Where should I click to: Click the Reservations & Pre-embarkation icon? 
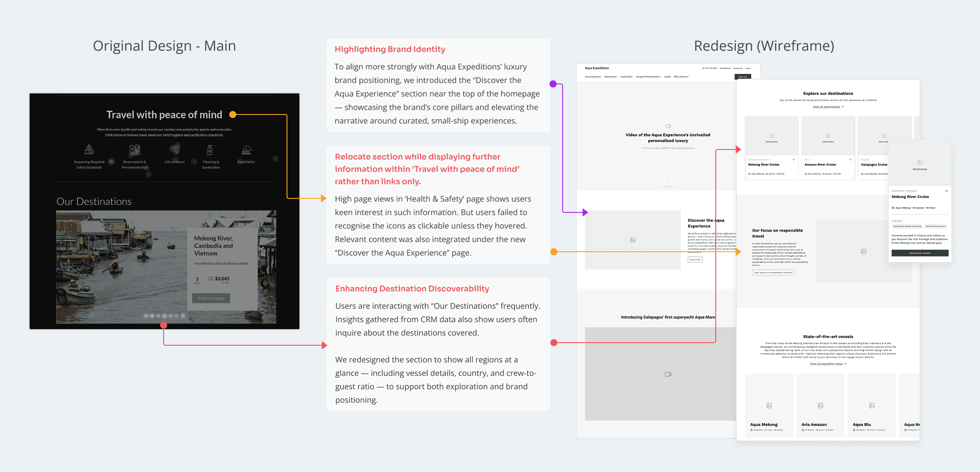[135, 150]
